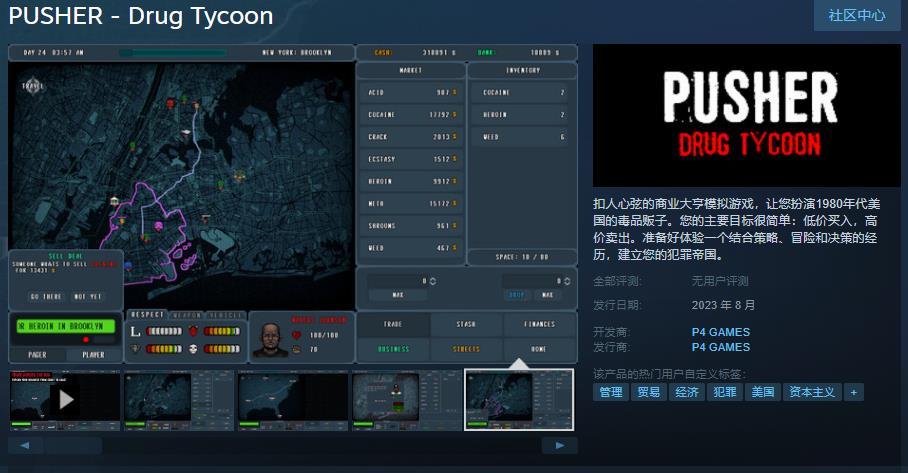Select the 经济 tag
Screen dimensions: 908x473
(x=687, y=392)
